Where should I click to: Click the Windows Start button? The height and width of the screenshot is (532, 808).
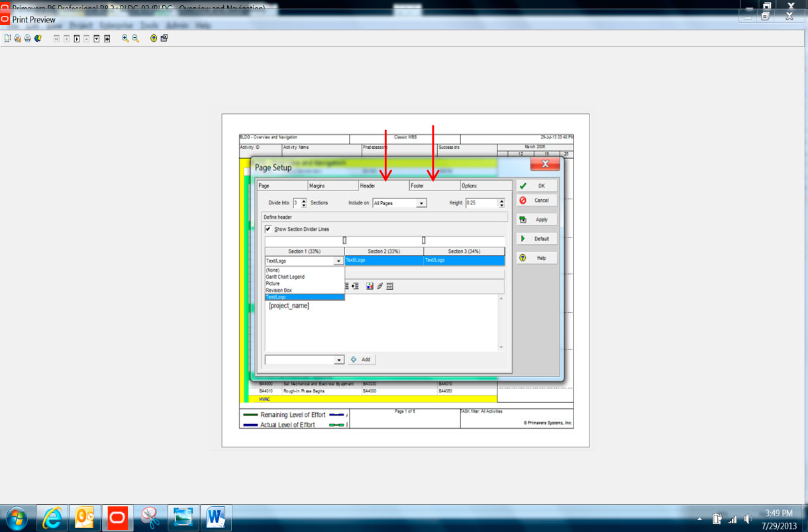(x=16, y=517)
